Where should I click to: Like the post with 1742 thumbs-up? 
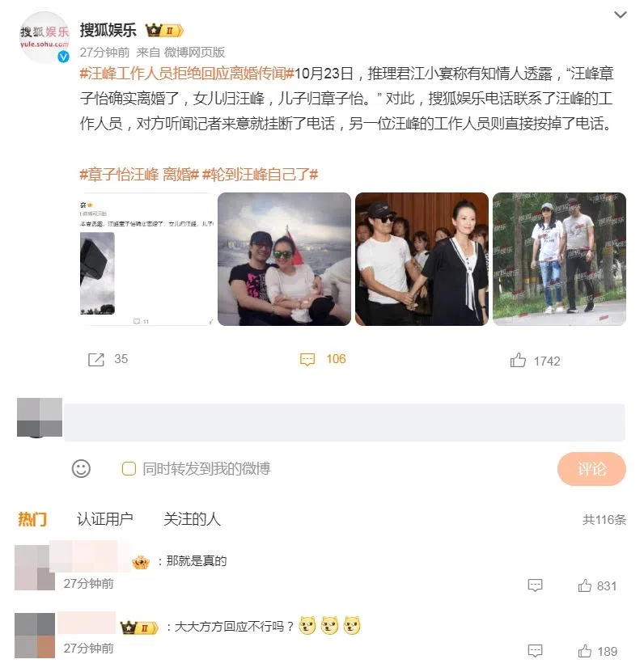point(518,360)
